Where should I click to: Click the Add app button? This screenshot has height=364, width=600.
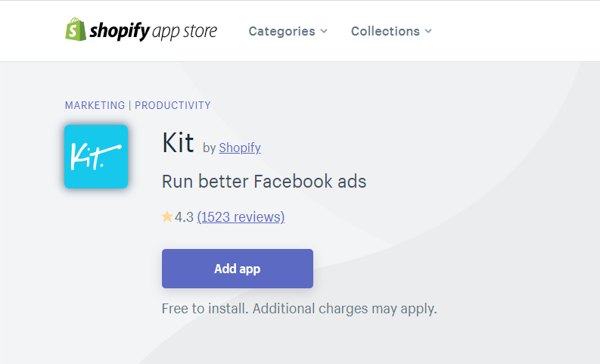click(238, 269)
